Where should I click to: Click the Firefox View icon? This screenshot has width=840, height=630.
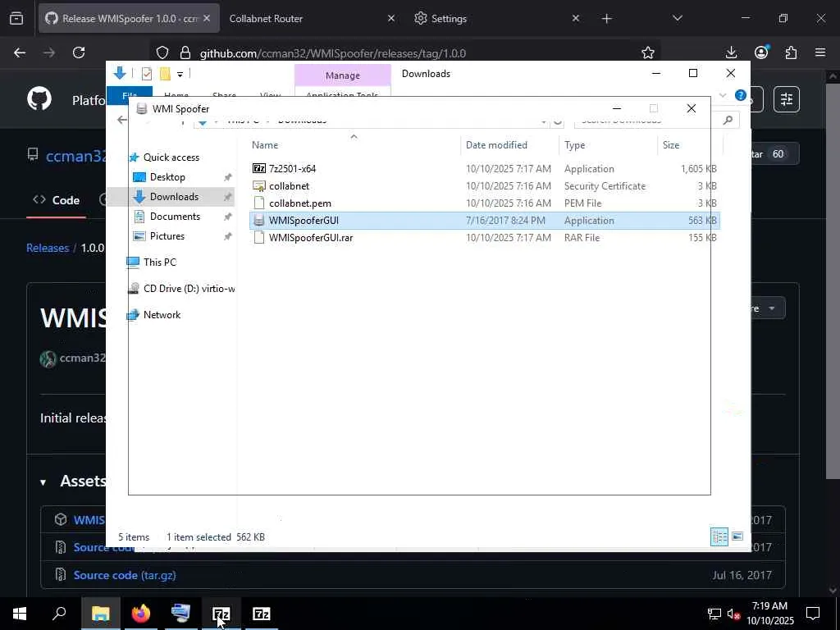[x=16, y=18]
